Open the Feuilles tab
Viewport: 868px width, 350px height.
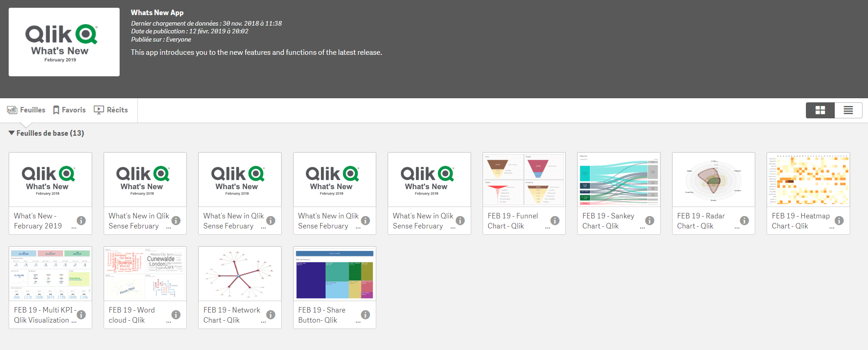[x=26, y=110]
